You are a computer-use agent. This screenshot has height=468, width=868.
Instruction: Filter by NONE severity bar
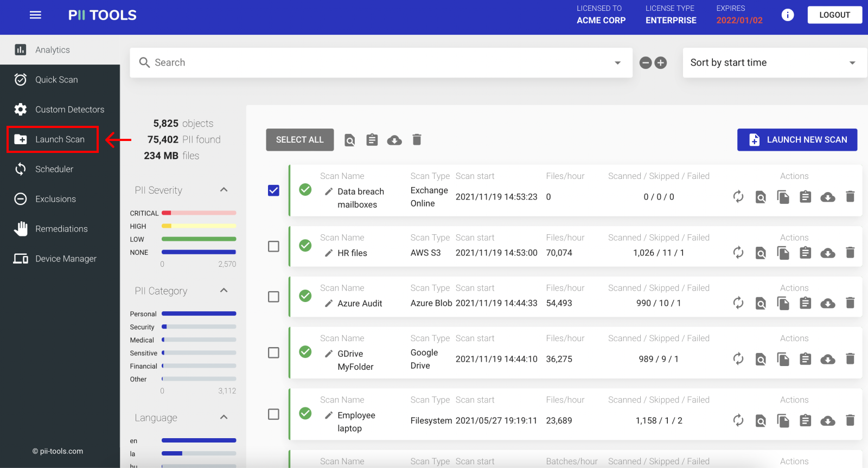[x=199, y=252]
